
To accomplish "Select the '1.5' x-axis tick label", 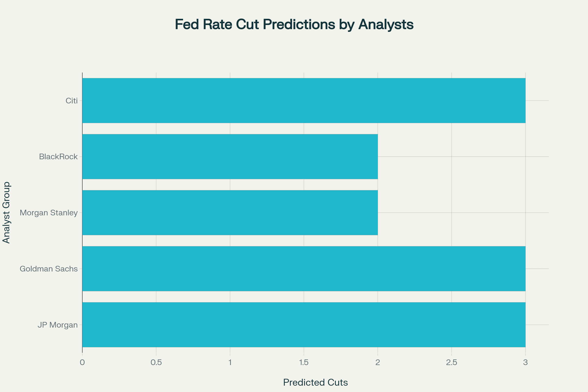I will click(304, 362).
